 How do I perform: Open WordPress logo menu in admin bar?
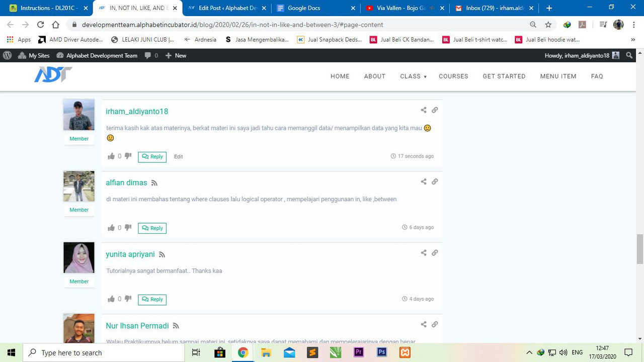pyautogui.click(x=7, y=55)
